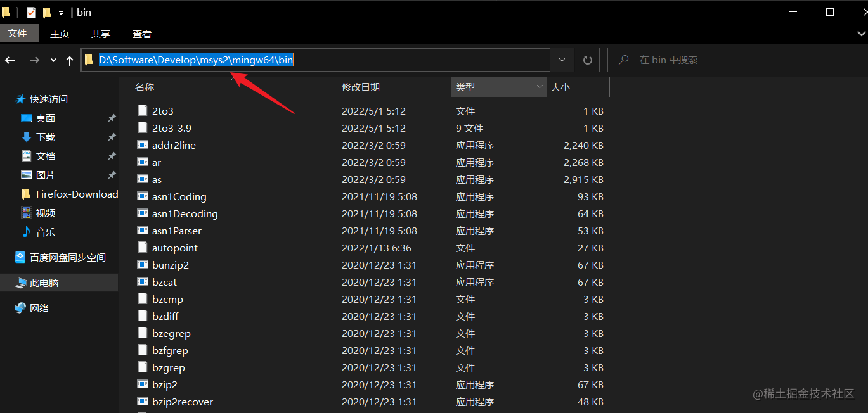
Task: Click the search magnifier in the search box
Action: [623, 60]
